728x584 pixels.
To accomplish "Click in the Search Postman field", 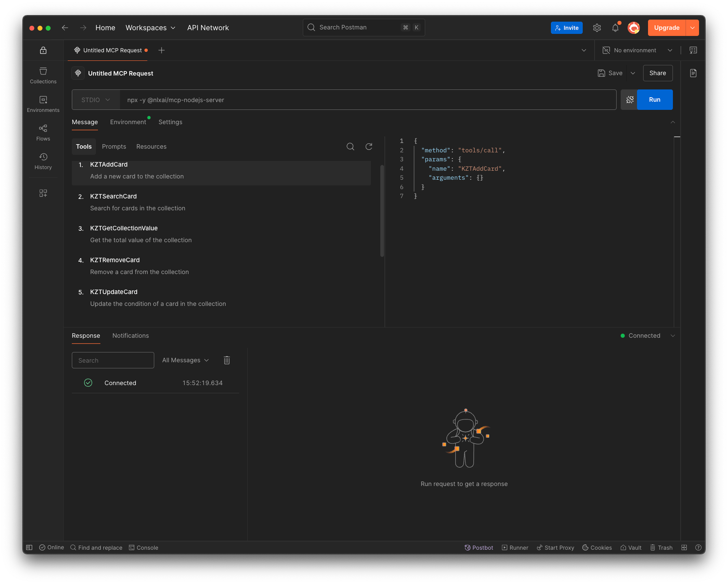I will (x=364, y=27).
